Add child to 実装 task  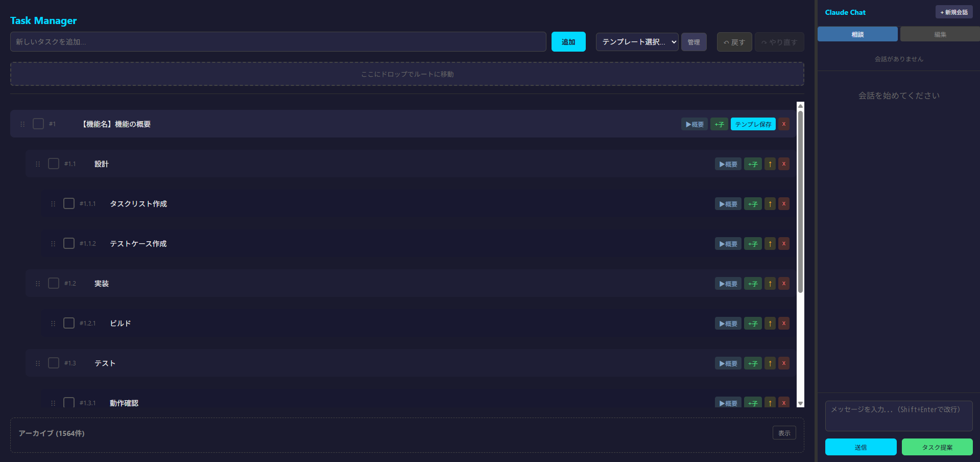point(753,284)
